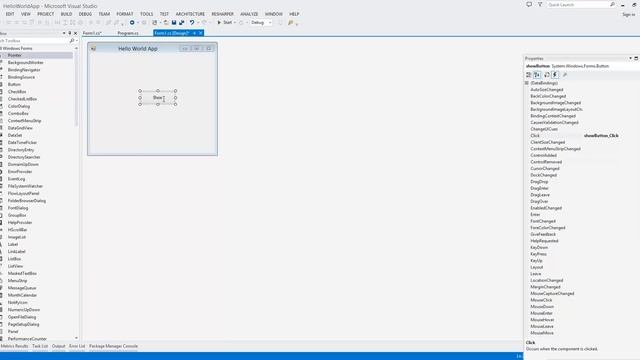This screenshot has width=640, height=360.
Task: Open the ANALYZE menu
Action: 249,14
